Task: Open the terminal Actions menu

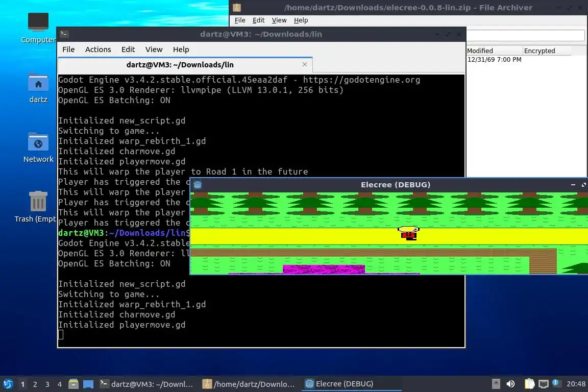Action: coord(98,50)
